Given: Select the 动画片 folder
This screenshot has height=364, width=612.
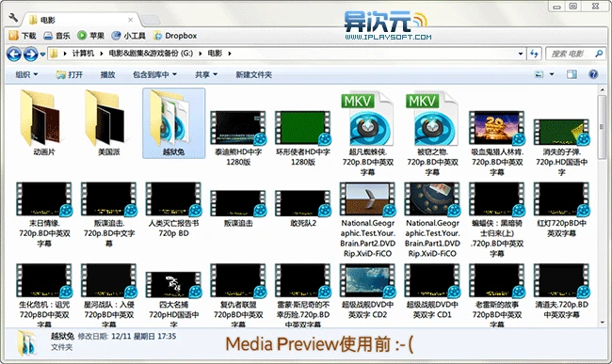Looking at the screenshot, I should point(43,123).
